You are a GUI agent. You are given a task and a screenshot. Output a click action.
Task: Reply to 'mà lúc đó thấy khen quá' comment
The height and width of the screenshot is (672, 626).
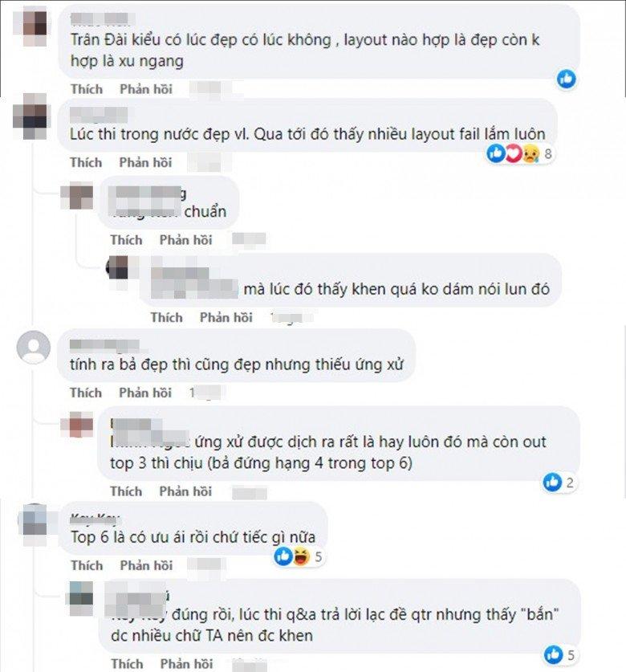pyautogui.click(x=226, y=318)
